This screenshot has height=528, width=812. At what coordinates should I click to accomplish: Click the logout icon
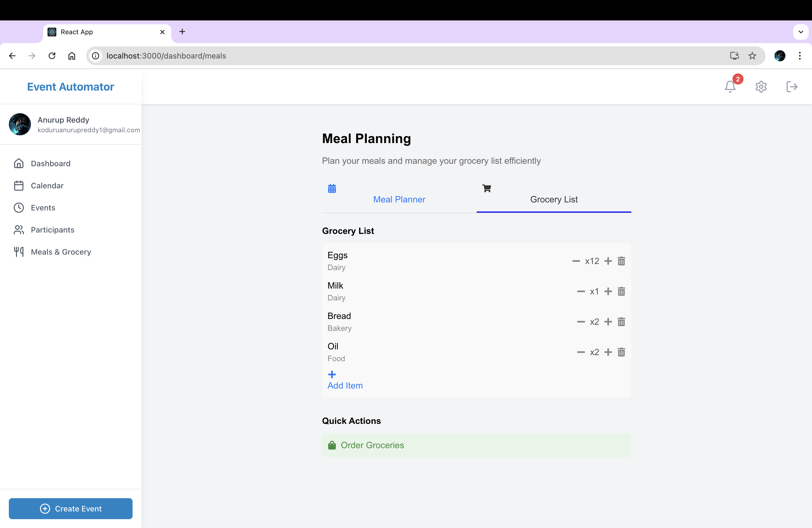(792, 87)
